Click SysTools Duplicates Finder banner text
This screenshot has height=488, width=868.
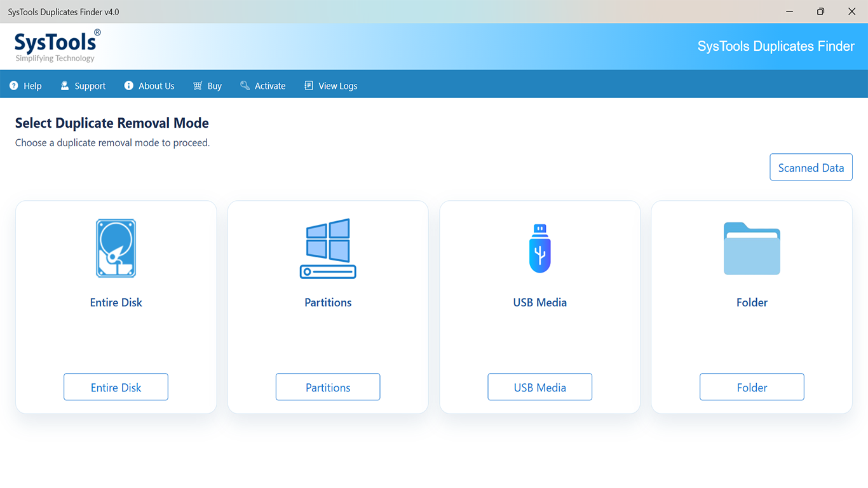click(776, 46)
